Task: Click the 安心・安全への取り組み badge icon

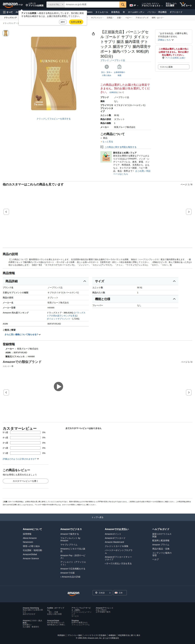Action: point(107,67)
